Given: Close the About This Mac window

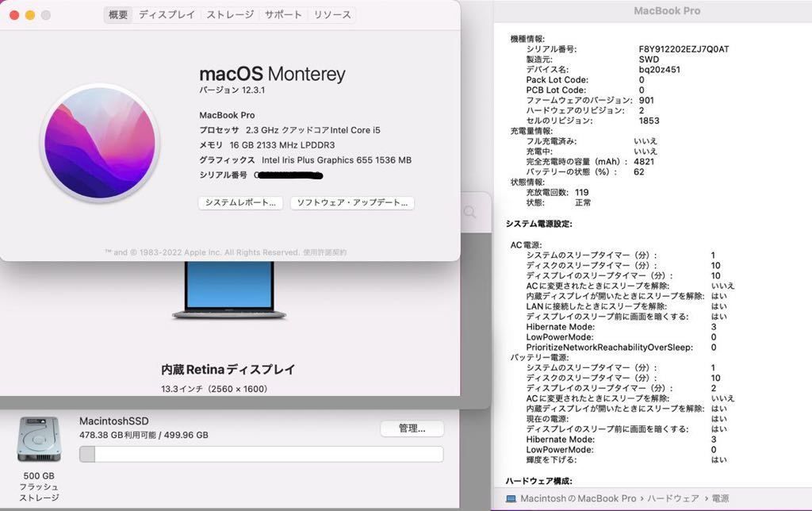Looking at the screenshot, I should (14, 15).
